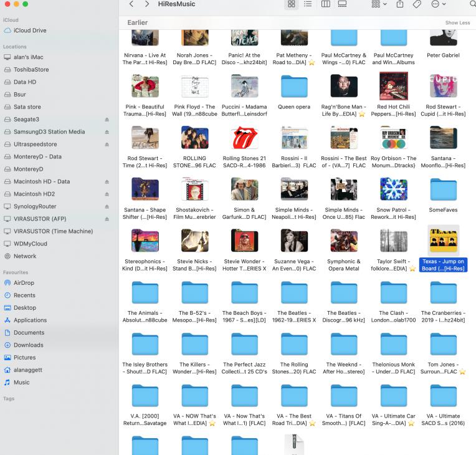Screen dimensions: 476x455
Task: Switch to gallery view
Action: coord(342,4)
